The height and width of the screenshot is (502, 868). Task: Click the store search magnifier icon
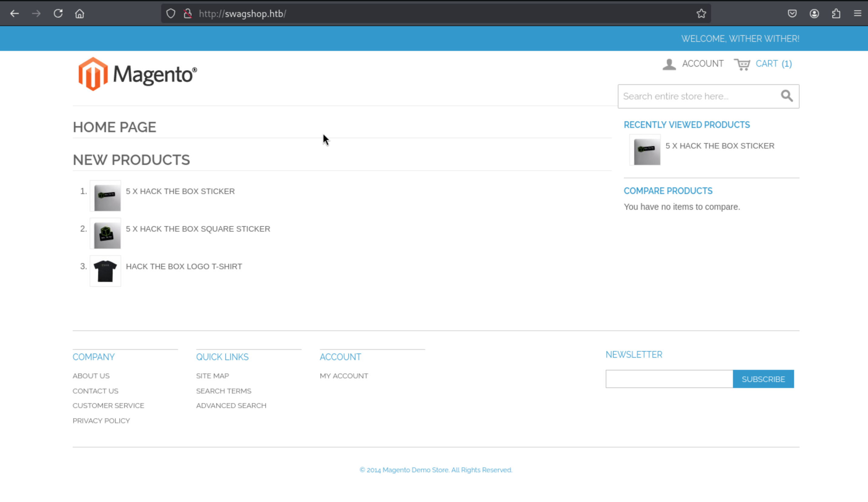(x=786, y=96)
